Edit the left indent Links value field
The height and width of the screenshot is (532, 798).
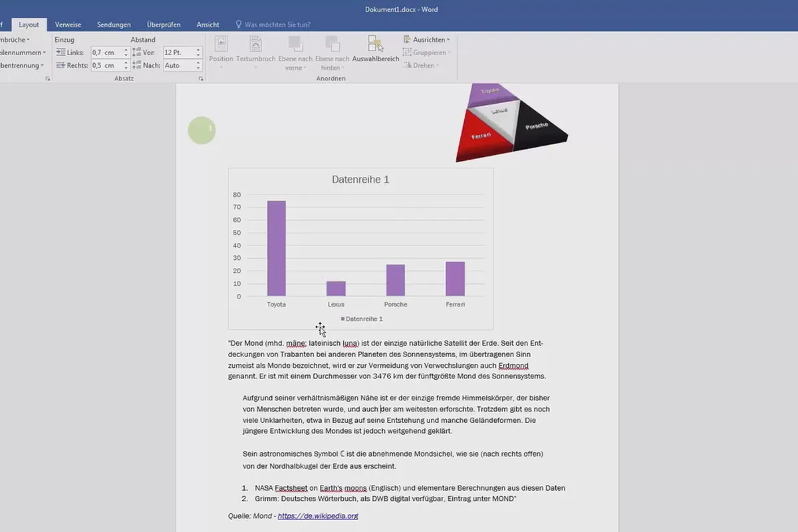[106, 53]
